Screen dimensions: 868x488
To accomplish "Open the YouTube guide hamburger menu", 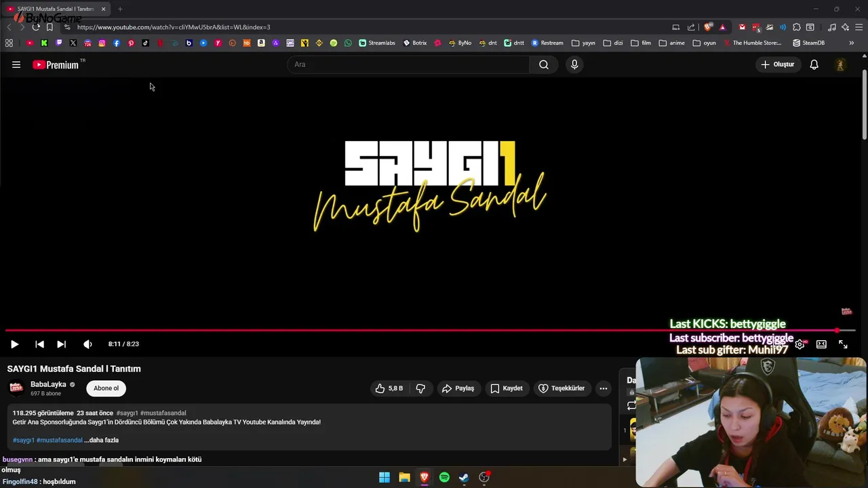I will (16, 64).
